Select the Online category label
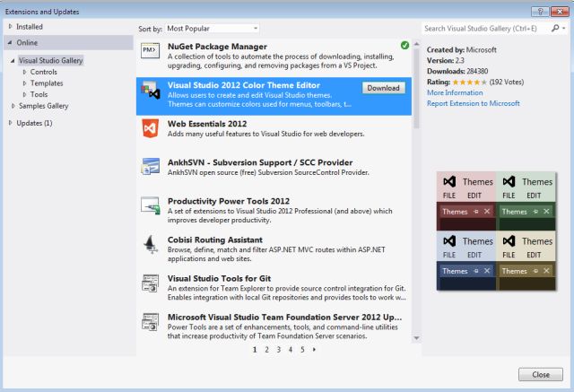This screenshot has height=392, width=574. [x=27, y=42]
